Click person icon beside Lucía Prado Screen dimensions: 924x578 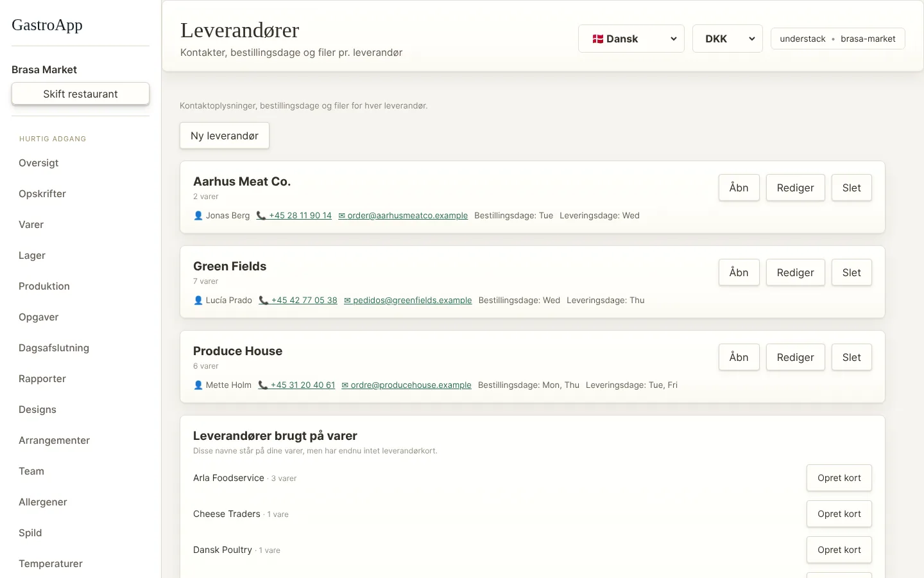198,301
